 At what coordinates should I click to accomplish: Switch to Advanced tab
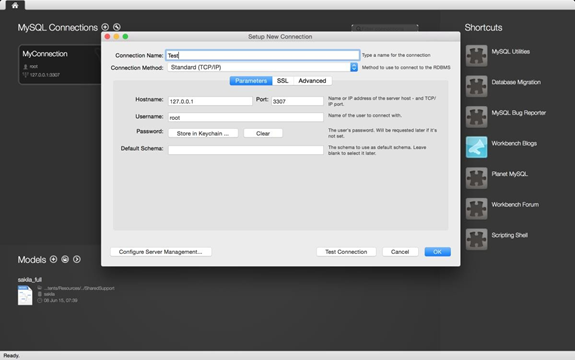point(312,81)
